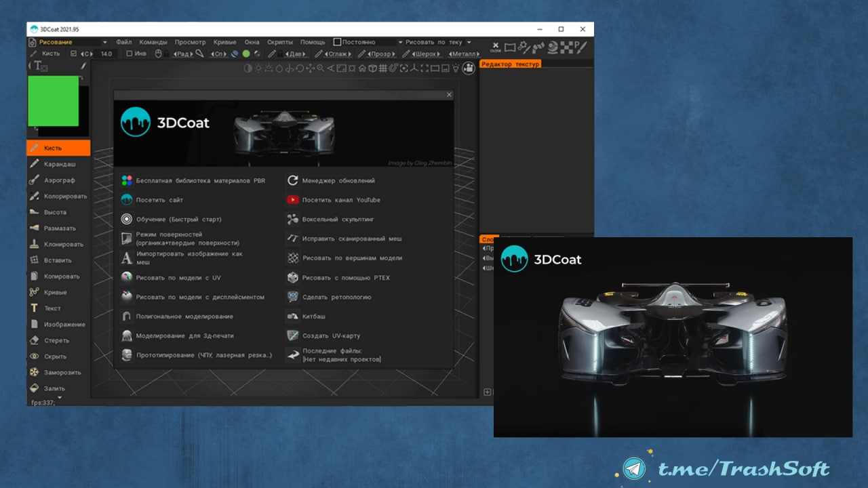Open the Файл menu
This screenshot has height=488, width=868.
[123, 42]
